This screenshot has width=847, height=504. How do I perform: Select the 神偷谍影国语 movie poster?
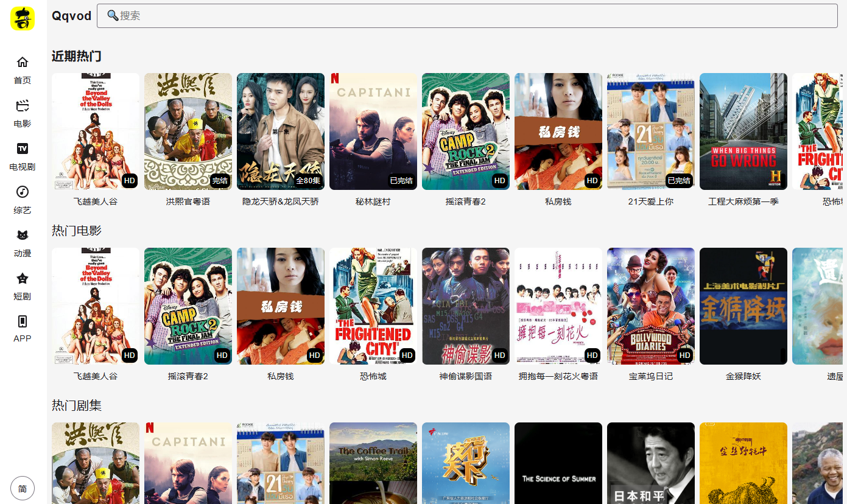click(x=466, y=306)
